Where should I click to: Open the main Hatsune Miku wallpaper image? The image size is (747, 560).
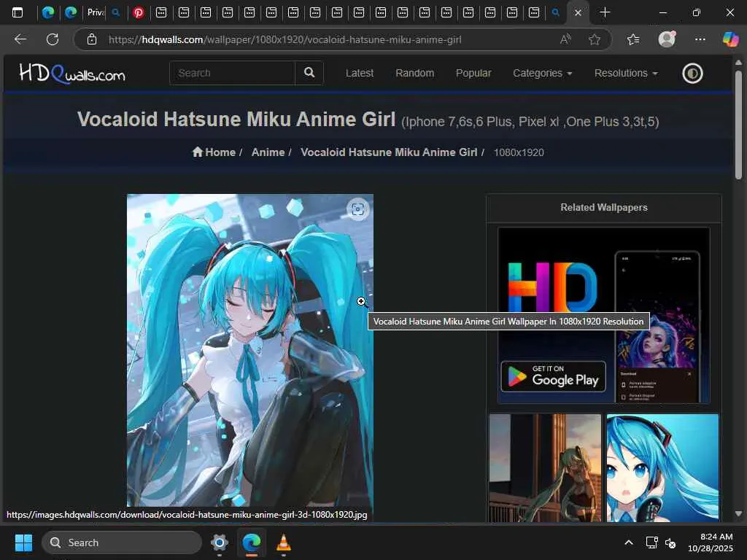pyautogui.click(x=249, y=350)
